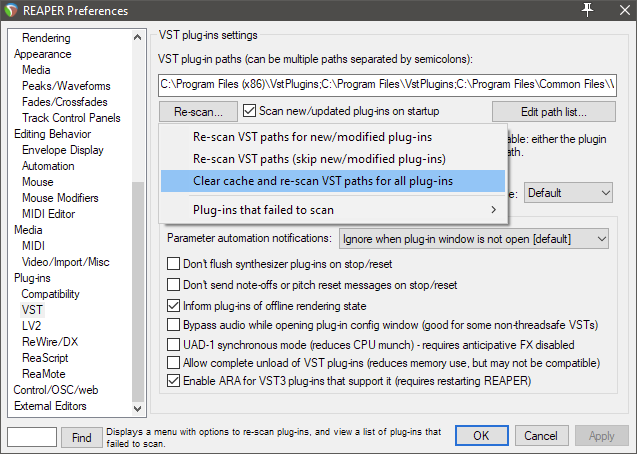Open Edit path list... button
This screenshot has width=637, height=454.
pos(554,112)
